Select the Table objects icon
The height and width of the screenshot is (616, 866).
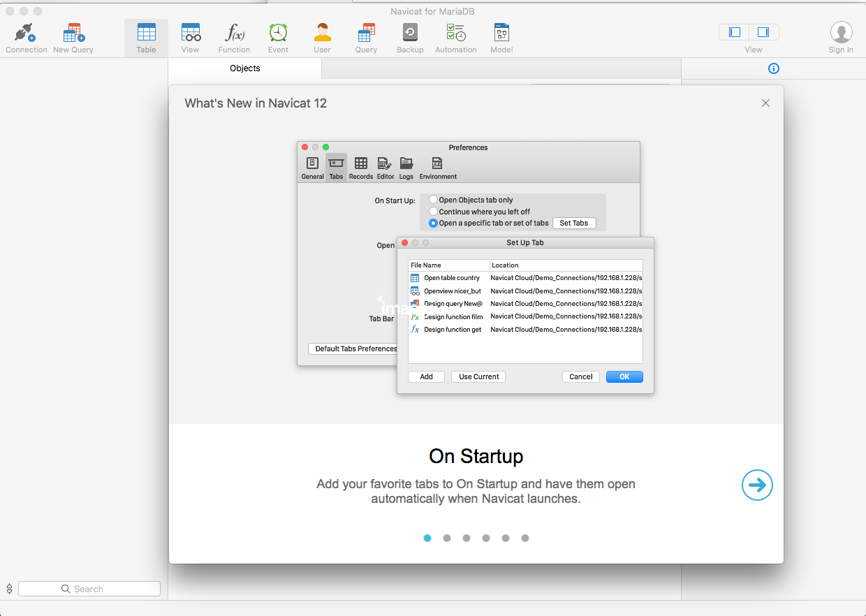(x=146, y=38)
